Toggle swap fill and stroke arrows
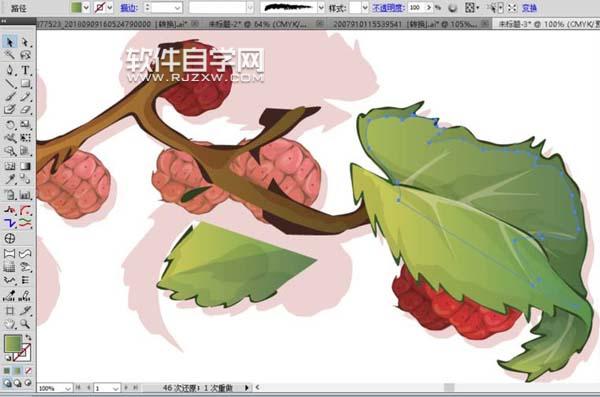Screen dimensions: 600x397 pyautogui.click(x=28, y=337)
